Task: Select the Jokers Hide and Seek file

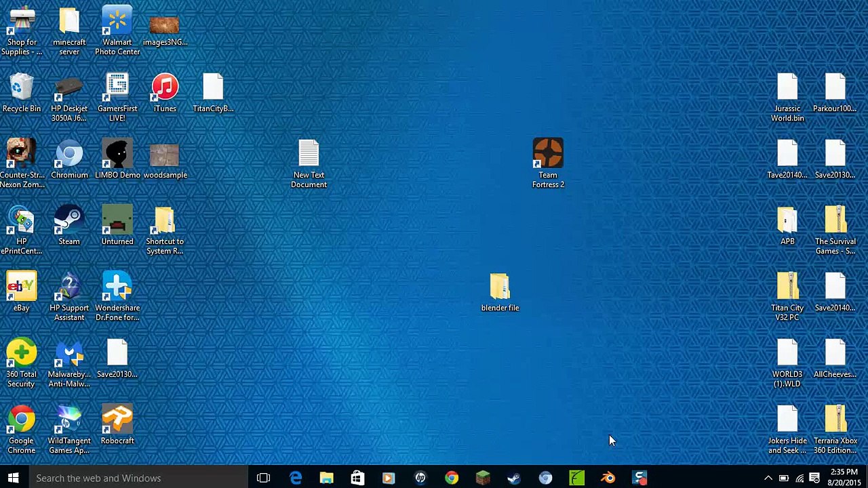Action: pyautogui.click(x=787, y=430)
